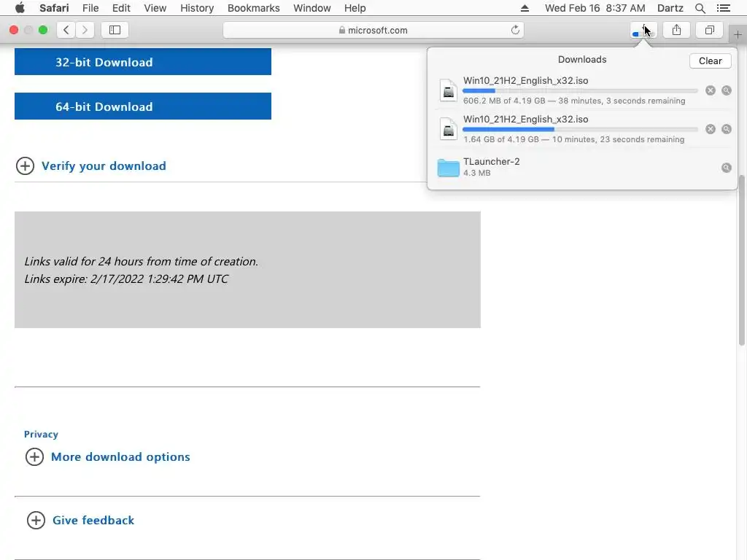Click the TLauncher-2 folder icon
This screenshot has height=560, width=747.
coord(449,168)
